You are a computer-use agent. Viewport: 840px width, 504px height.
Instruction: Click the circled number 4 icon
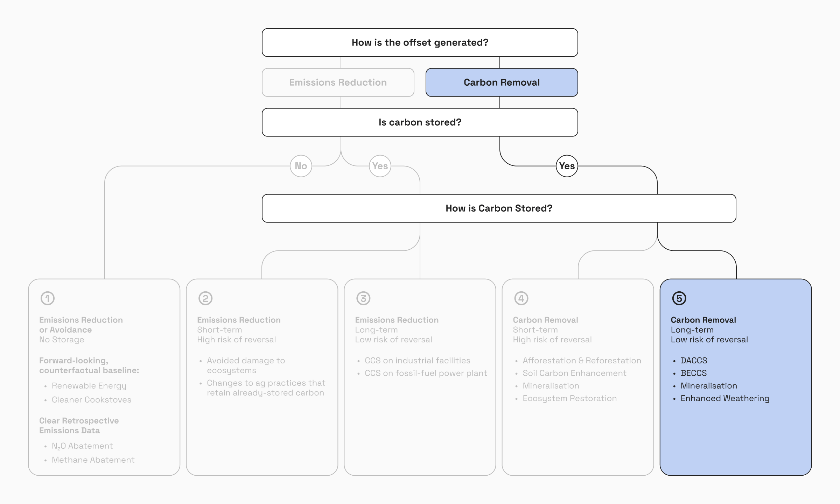tap(521, 298)
